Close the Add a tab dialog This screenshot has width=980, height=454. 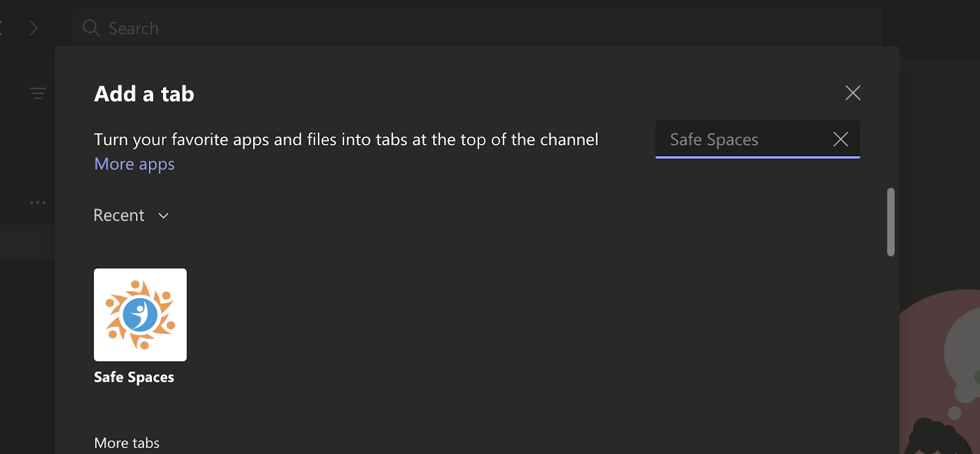853,93
